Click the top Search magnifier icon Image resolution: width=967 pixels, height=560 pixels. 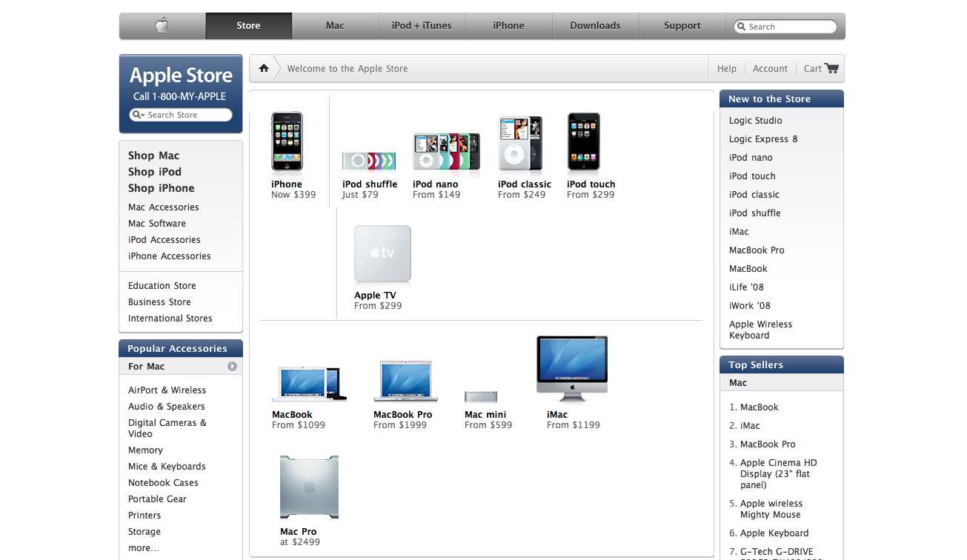click(x=741, y=27)
